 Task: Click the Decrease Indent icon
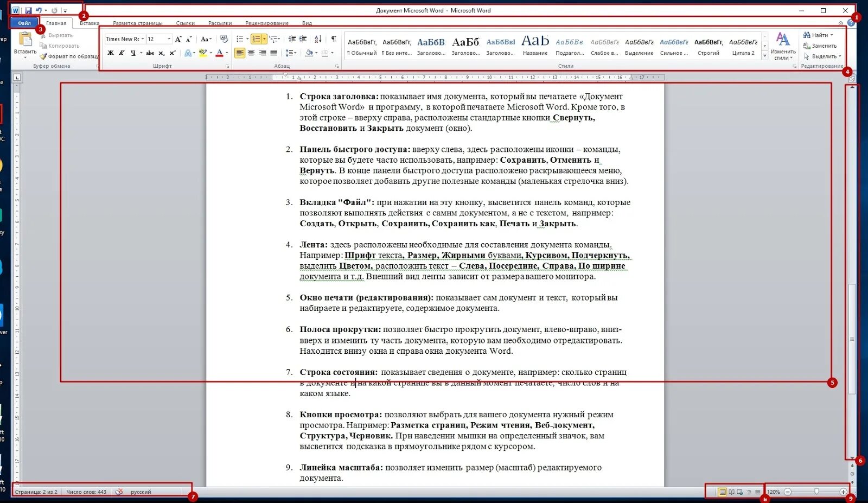[292, 39]
